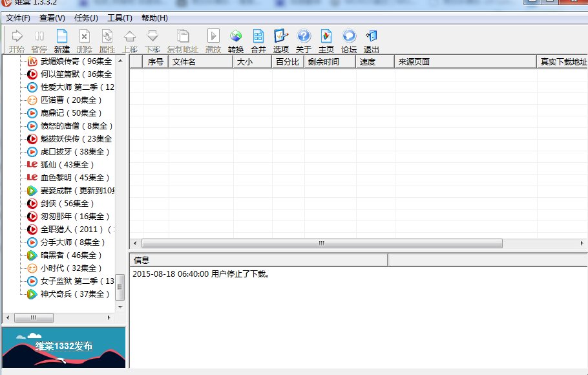Click the 新建 (New) toolbar icon
Viewport: 588px width, 375px height.
pos(61,40)
